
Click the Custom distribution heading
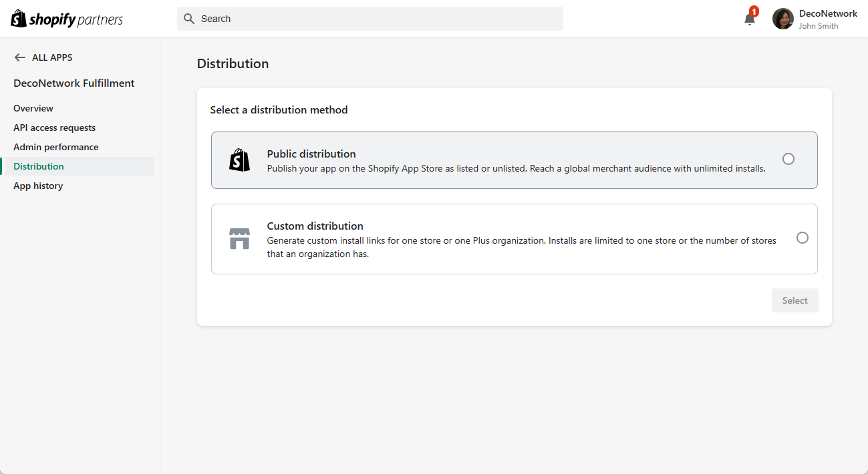coord(315,226)
